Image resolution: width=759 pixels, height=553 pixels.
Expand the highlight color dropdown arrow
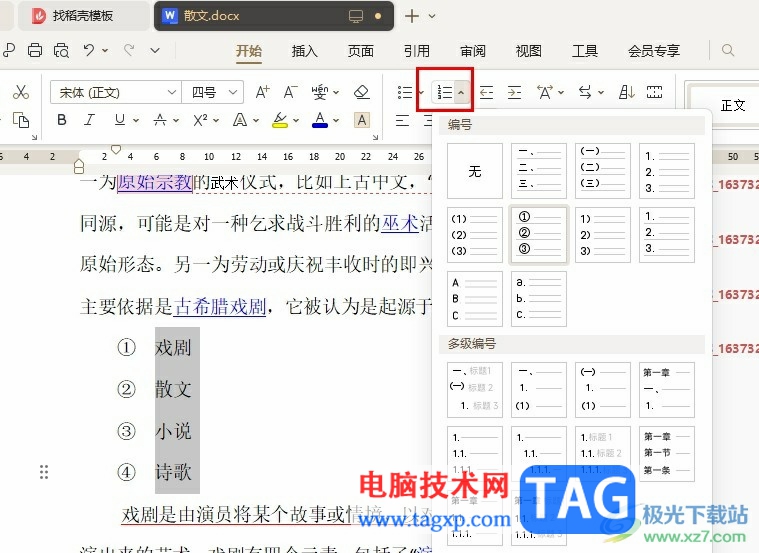(x=296, y=120)
